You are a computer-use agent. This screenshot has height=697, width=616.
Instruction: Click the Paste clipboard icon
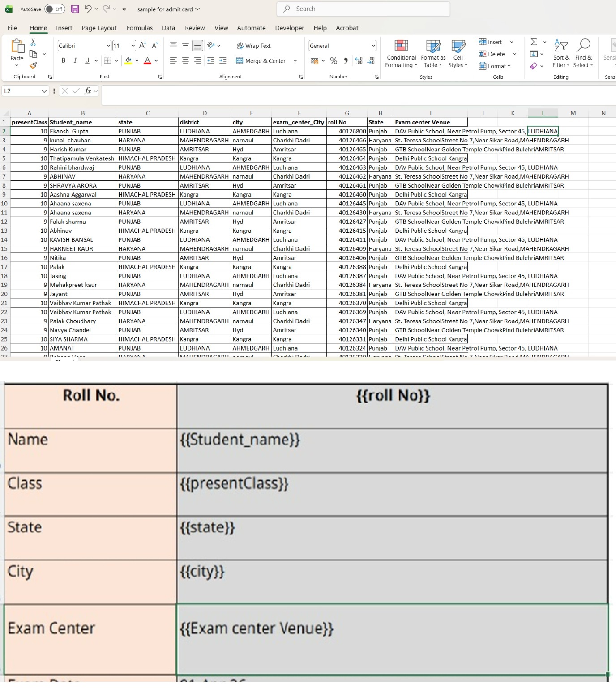[17, 46]
